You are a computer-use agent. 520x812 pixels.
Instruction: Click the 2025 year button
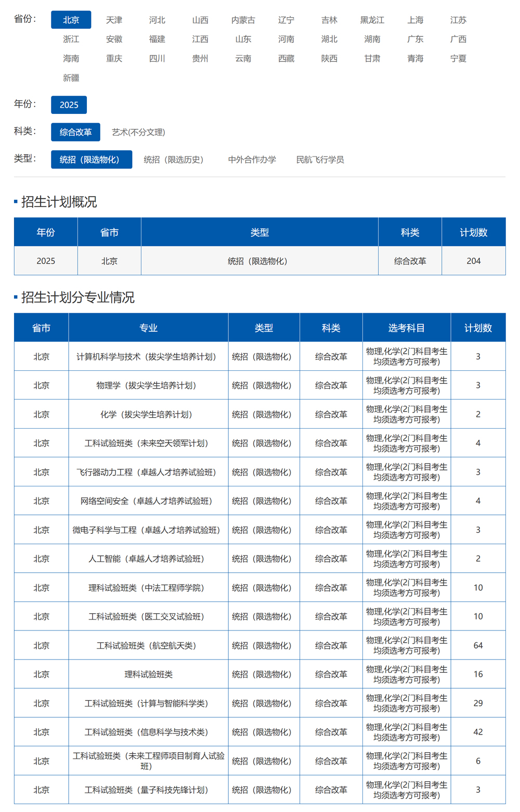pos(69,105)
